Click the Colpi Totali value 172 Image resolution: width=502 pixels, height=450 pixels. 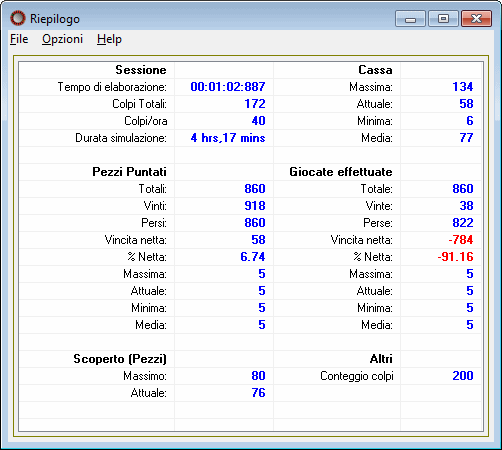click(x=255, y=104)
